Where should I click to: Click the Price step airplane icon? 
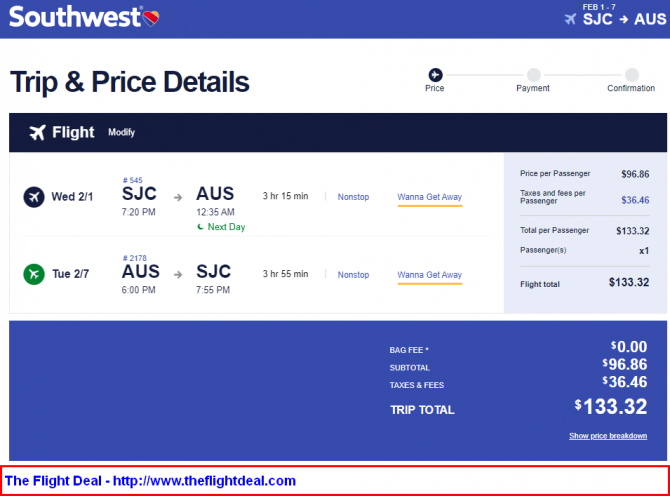[x=435, y=75]
